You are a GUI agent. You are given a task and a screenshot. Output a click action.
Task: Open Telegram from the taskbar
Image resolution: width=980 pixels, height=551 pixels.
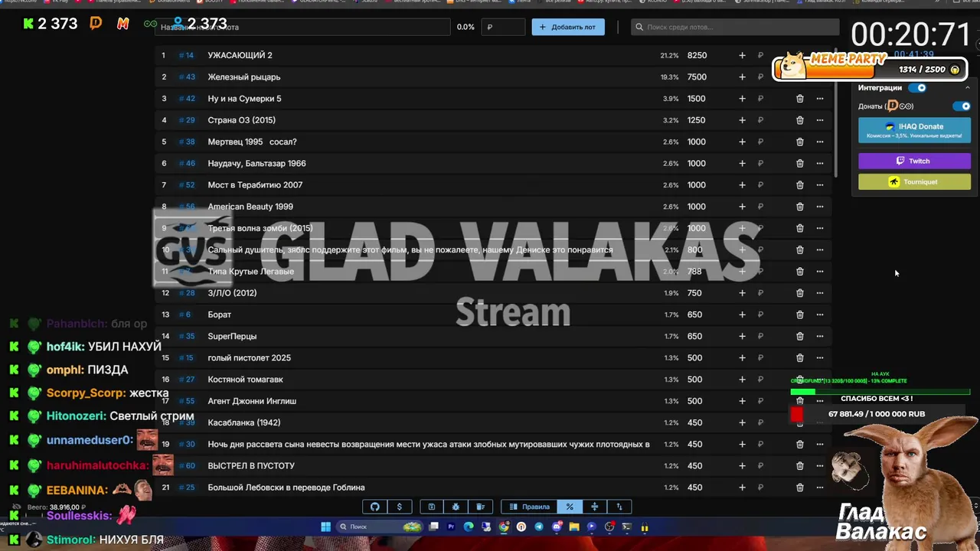coord(539,527)
